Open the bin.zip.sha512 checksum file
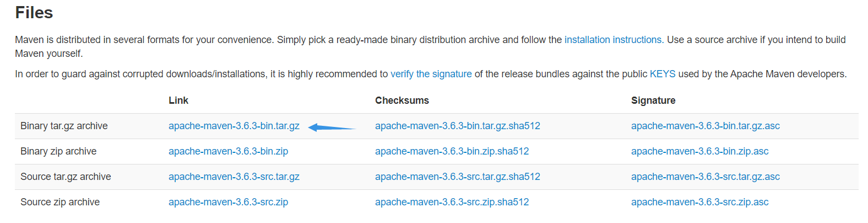 [452, 151]
